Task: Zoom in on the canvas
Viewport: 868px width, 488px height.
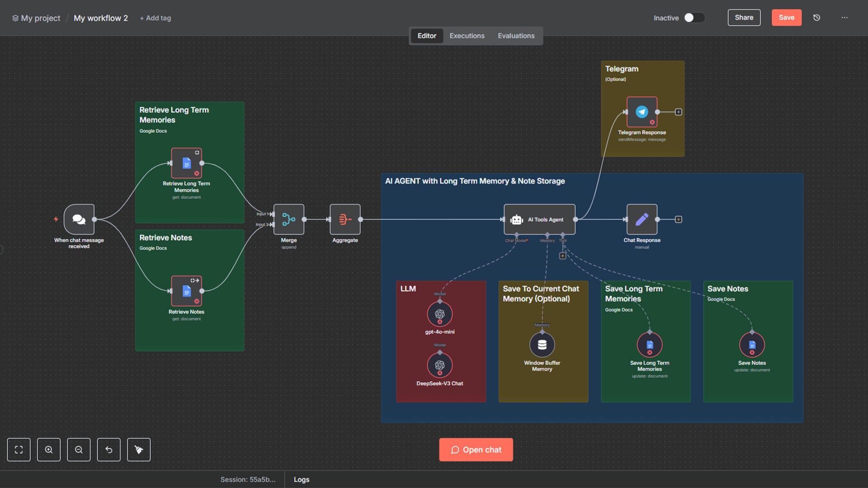Action: click(49, 450)
